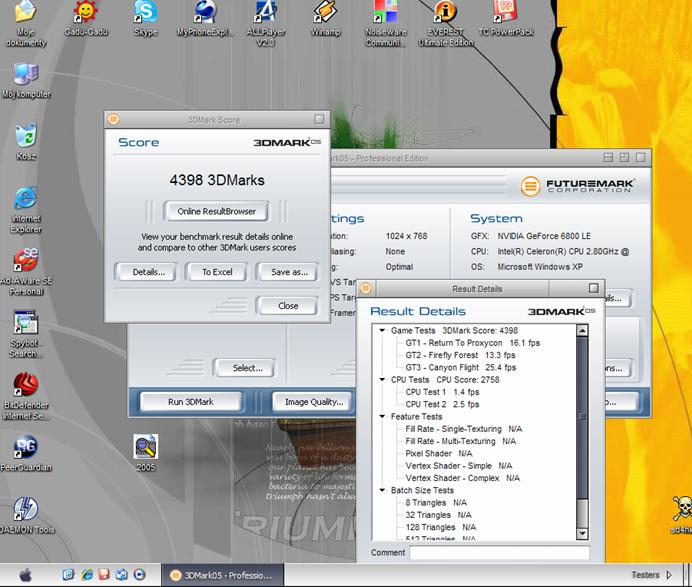The image size is (692, 587).
Task: Expand the Testers taskbar toolbar arrow
Action: (x=669, y=575)
